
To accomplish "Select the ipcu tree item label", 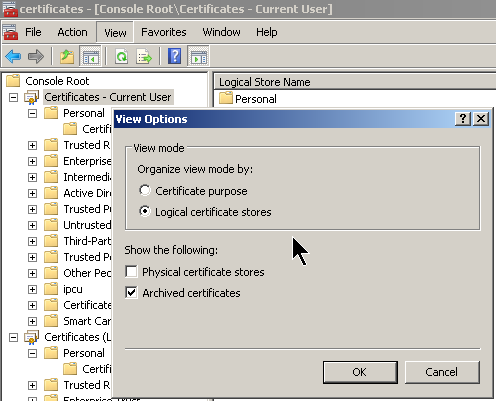I will click(x=73, y=289).
